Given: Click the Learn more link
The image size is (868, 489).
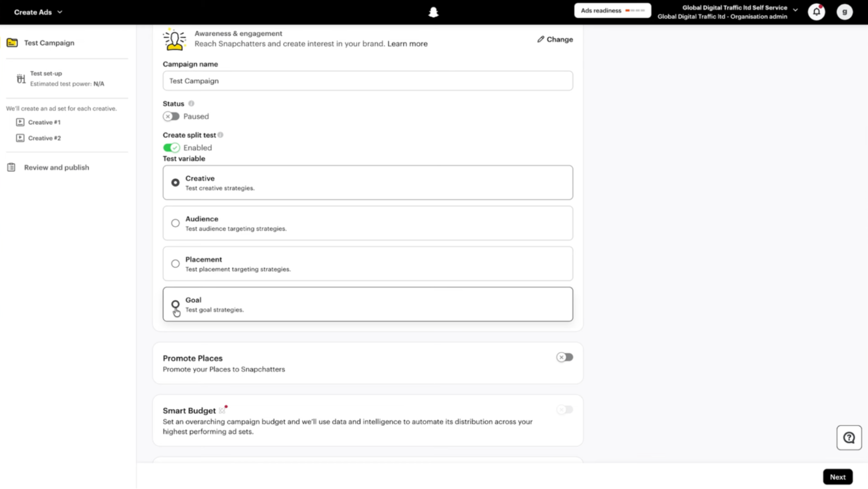Looking at the screenshot, I should click(x=407, y=43).
